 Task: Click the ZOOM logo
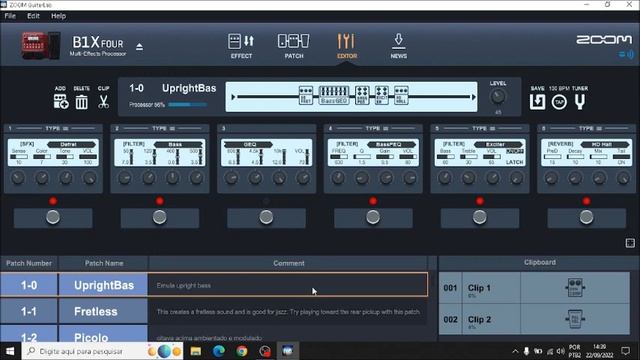coord(604,40)
